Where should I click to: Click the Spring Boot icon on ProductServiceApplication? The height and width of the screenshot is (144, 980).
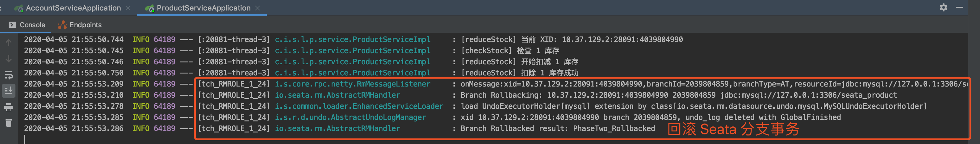[x=149, y=8]
